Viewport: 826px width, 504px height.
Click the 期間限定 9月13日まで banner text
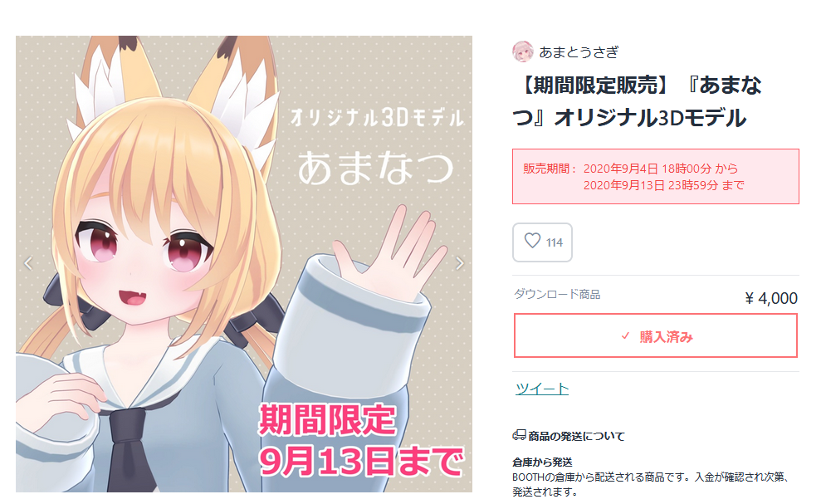(x=361, y=440)
